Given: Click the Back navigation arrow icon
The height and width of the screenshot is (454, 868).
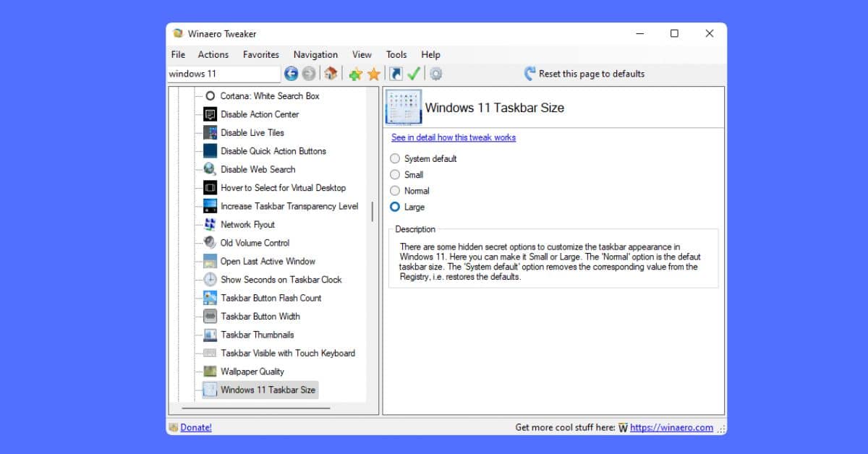Looking at the screenshot, I should click(292, 72).
